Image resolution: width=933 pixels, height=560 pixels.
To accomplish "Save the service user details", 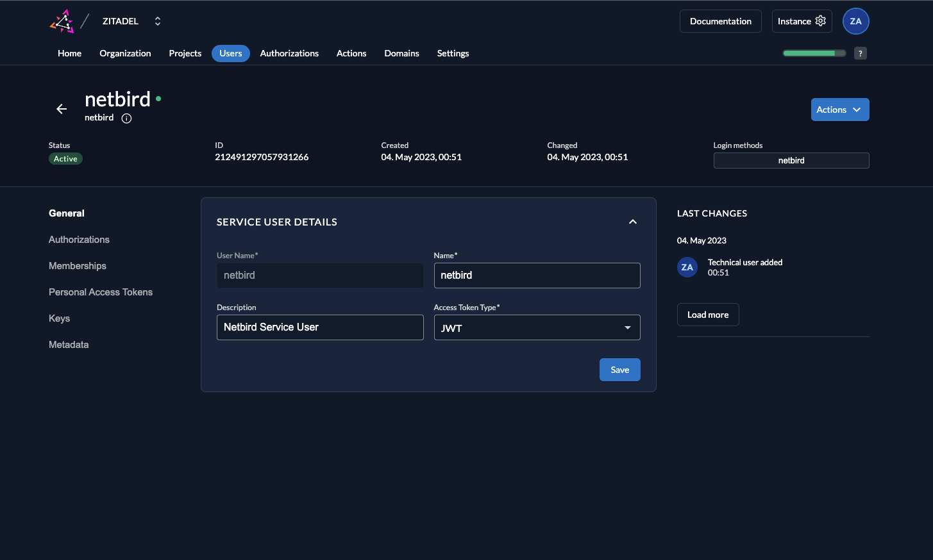I will click(620, 370).
